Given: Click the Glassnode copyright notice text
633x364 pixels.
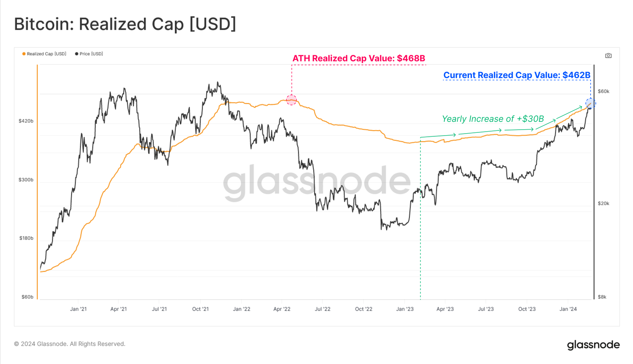Looking at the screenshot, I should pyautogui.click(x=70, y=344).
